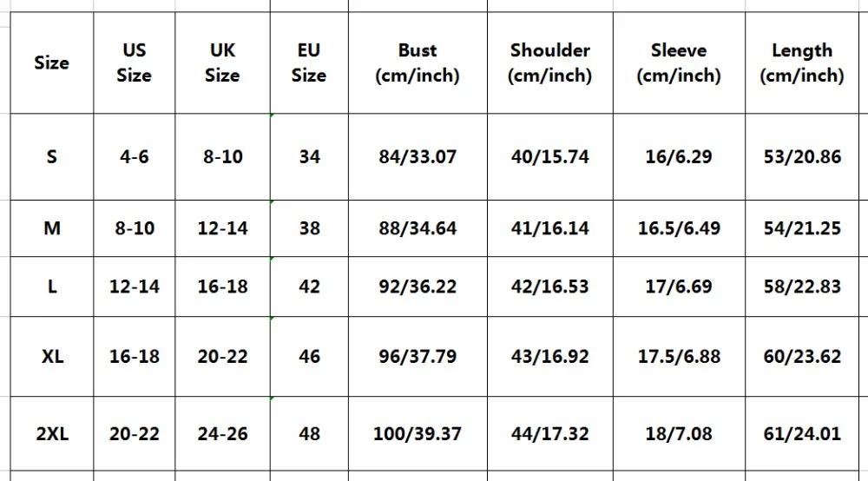Click the 2XL size cell
The height and width of the screenshot is (481, 868).
pyautogui.click(x=52, y=434)
